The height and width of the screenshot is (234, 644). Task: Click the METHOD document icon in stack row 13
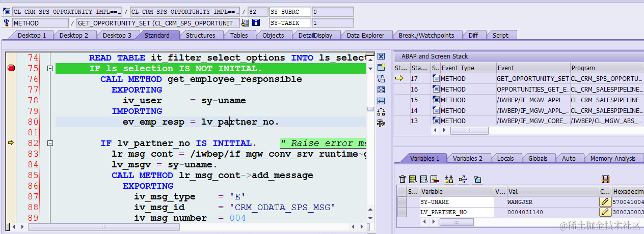(x=436, y=121)
